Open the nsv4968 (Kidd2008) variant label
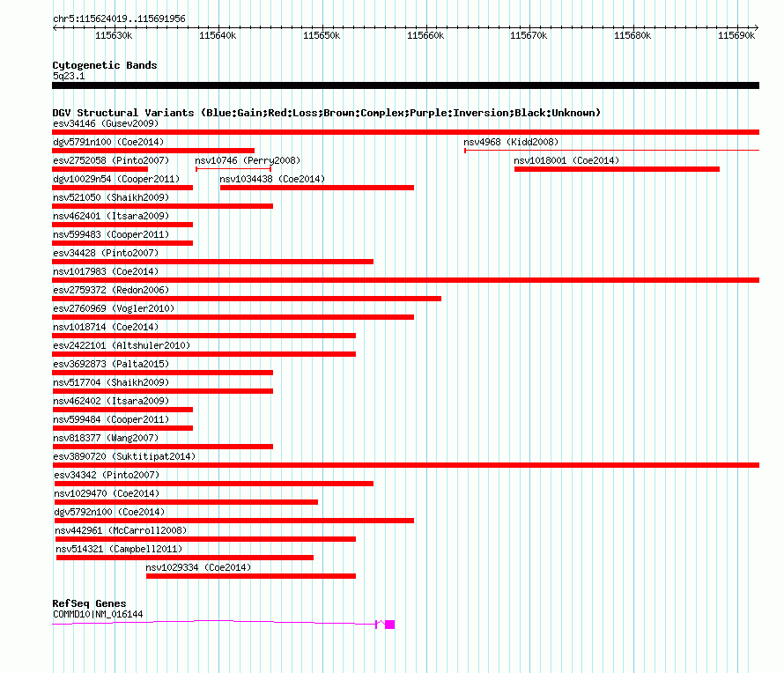This screenshot has width=784, height=673. (x=511, y=142)
